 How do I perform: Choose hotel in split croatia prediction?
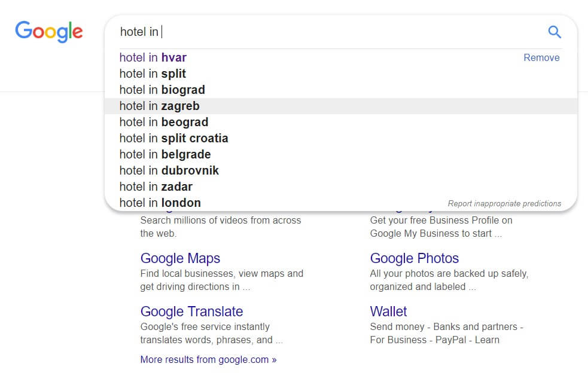[173, 138]
